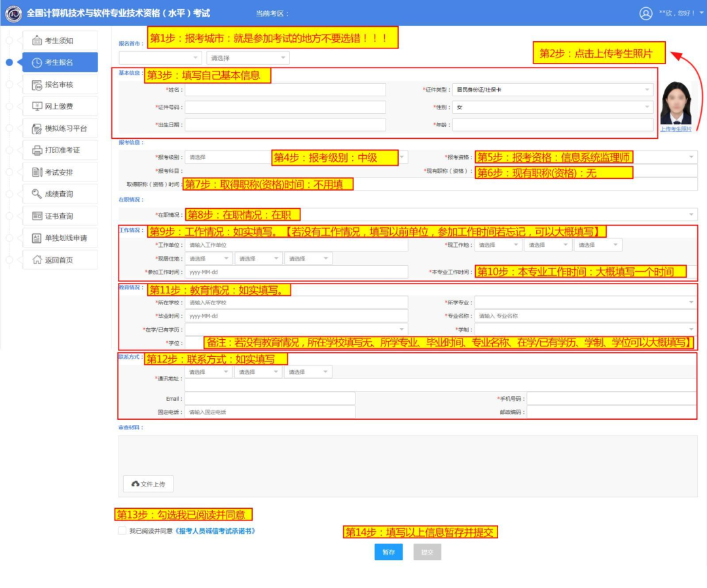Viewport: 707px width, 588px height.
Task: Click the 文件上传 button
Action: pyautogui.click(x=149, y=484)
